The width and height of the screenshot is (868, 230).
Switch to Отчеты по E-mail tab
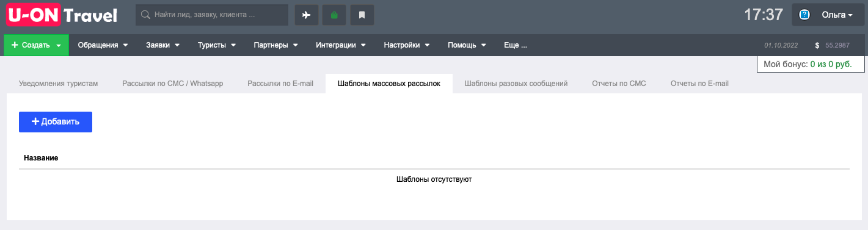tap(699, 84)
